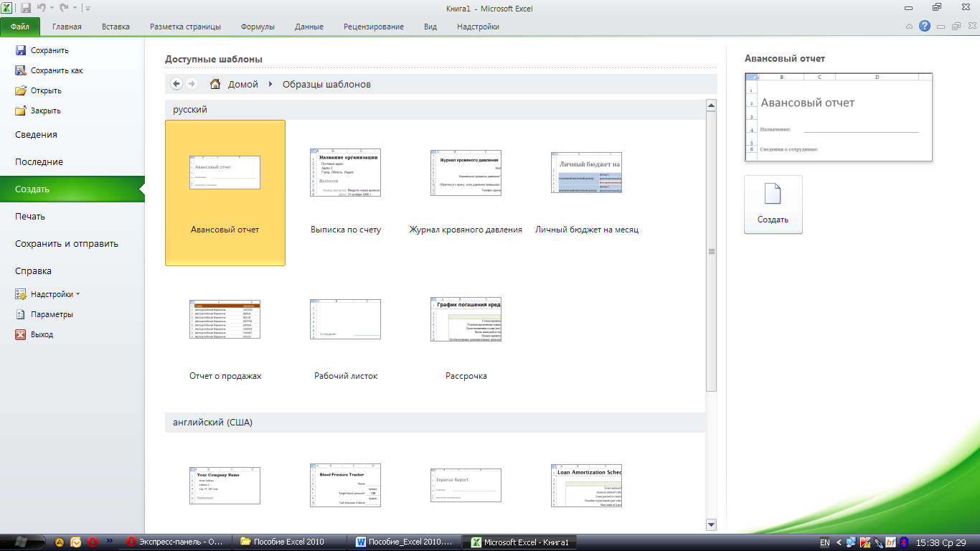The height and width of the screenshot is (551, 980).
Task: Click the Undo arrow in the title bar
Action: pyautogui.click(x=42, y=9)
